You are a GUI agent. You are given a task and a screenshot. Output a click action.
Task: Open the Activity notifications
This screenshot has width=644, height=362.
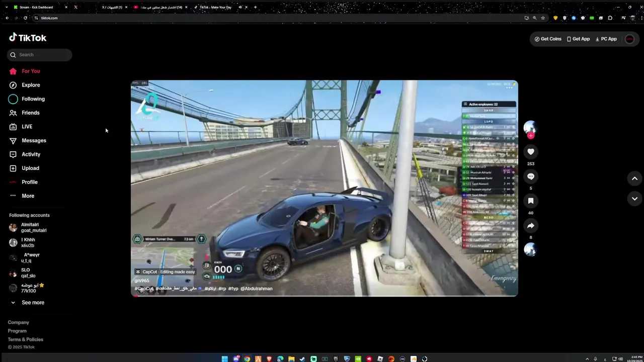[x=31, y=154]
